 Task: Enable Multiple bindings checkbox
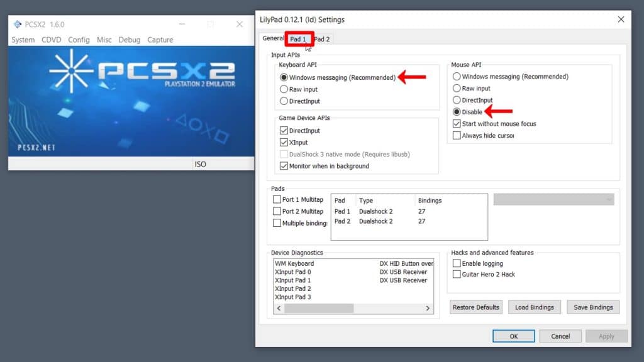pos(277,223)
